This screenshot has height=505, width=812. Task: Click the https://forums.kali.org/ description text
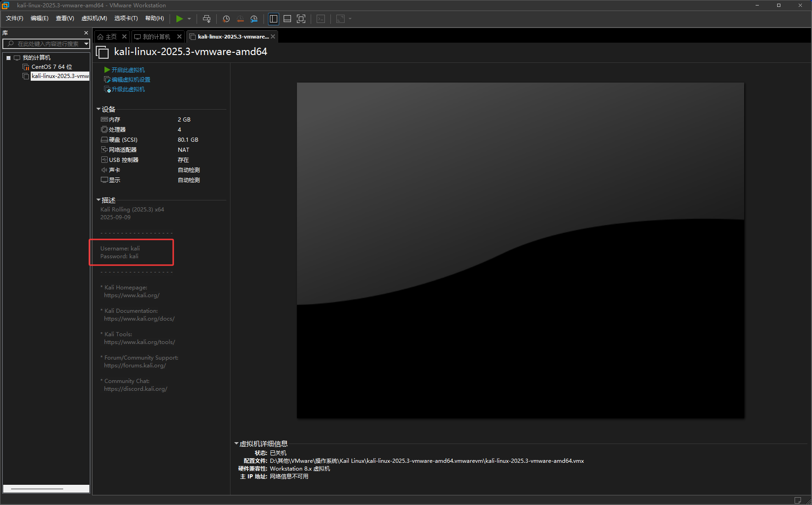[135, 366]
